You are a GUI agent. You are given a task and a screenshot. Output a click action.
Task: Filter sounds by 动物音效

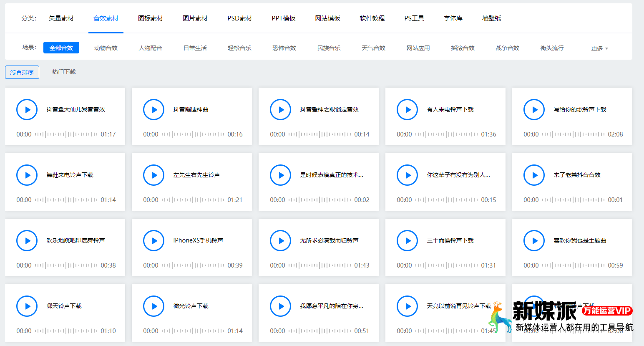click(x=106, y=48)
